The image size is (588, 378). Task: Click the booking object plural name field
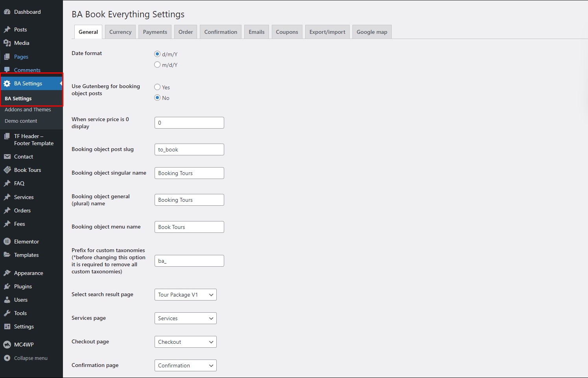[189, 200]
